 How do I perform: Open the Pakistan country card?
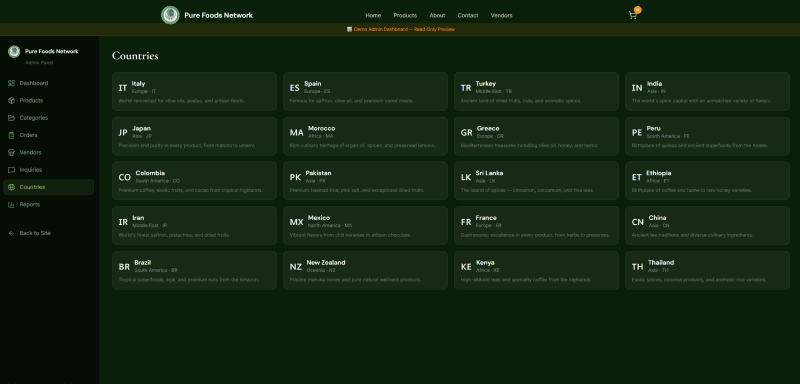(365, 181)
